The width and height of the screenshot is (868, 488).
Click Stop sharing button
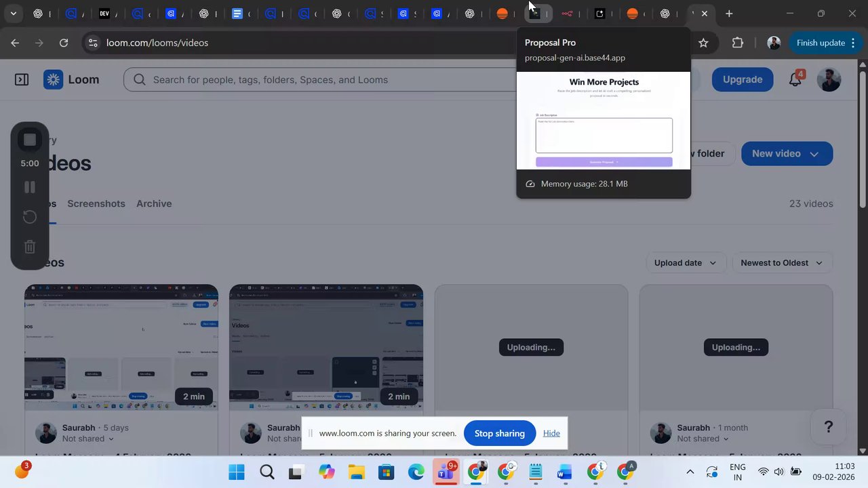click(x=500, y=433)
